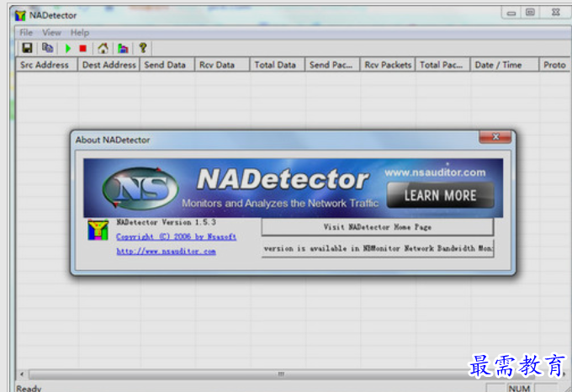Viewport: 572px width, 392px height.
Task: Click the Proto column header
Action: tap(554, 65)
